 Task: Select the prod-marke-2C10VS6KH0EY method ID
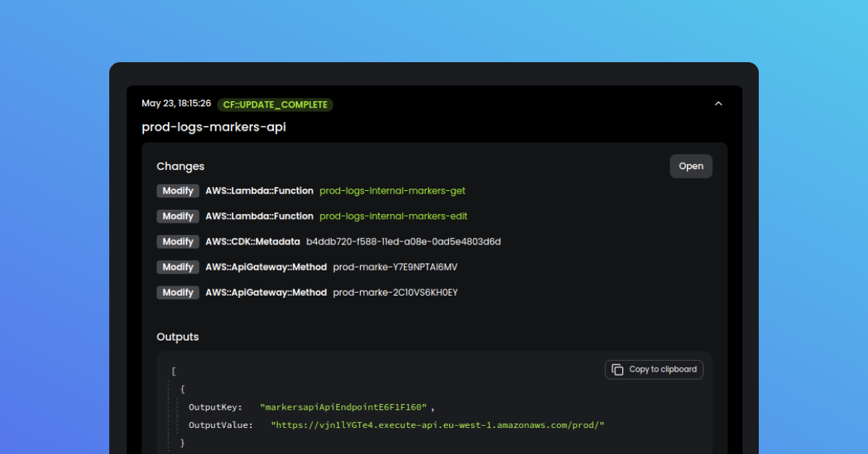395,292
